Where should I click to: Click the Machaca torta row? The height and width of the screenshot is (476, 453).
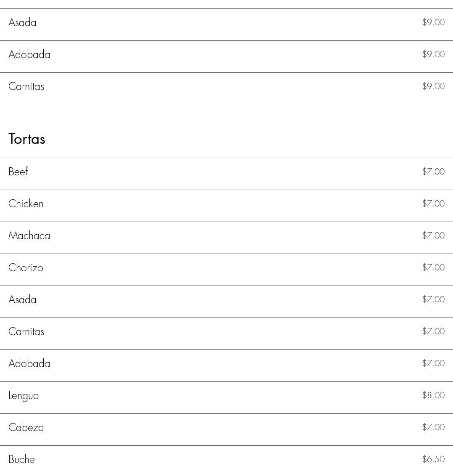tap(29, 235)
